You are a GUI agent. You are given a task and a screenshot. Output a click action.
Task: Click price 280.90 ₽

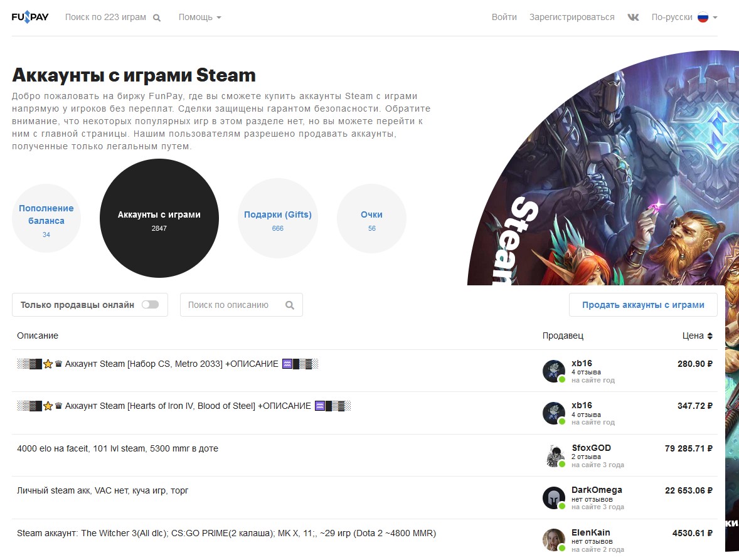694,364
